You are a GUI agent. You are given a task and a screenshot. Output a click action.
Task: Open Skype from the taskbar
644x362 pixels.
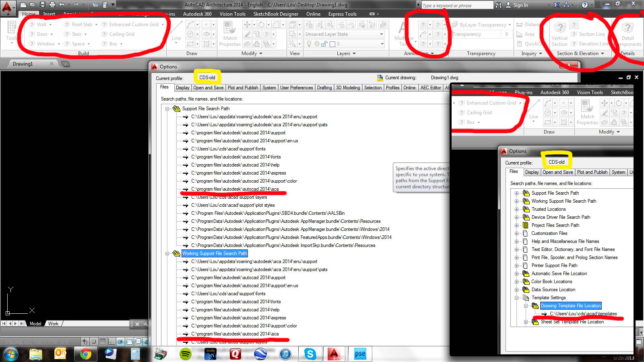click(x=310, y=354)
